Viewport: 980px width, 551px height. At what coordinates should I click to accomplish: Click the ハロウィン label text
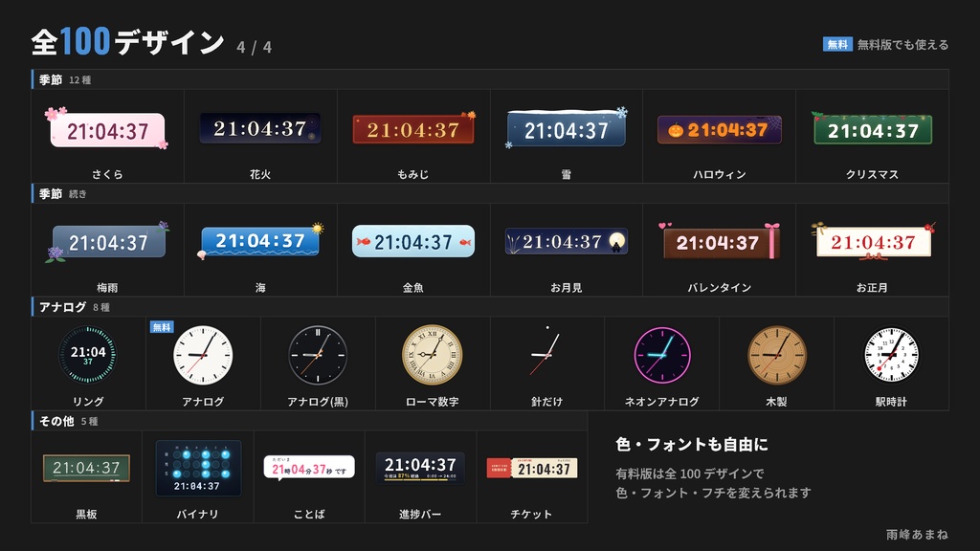[x=720, y=174]
